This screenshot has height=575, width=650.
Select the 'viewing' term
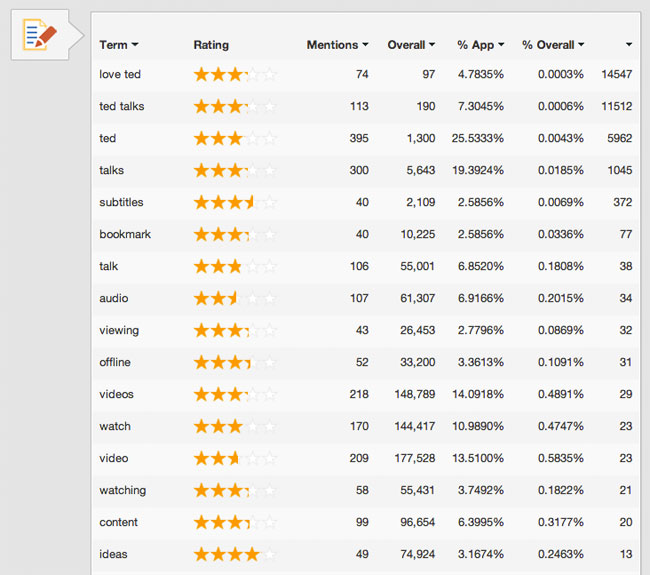pyautogui.click(x=119, y=330)
